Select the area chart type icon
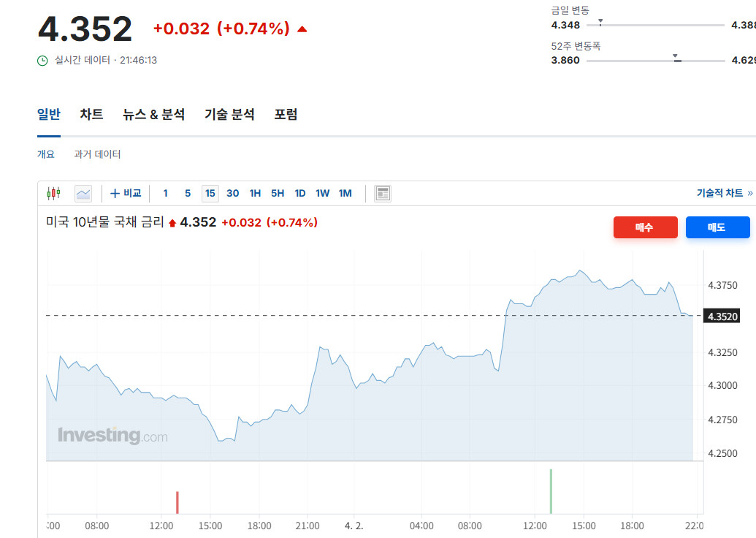The height and width of the screenshot is (538, 756). pyautogui.click(x=83, y=194)
